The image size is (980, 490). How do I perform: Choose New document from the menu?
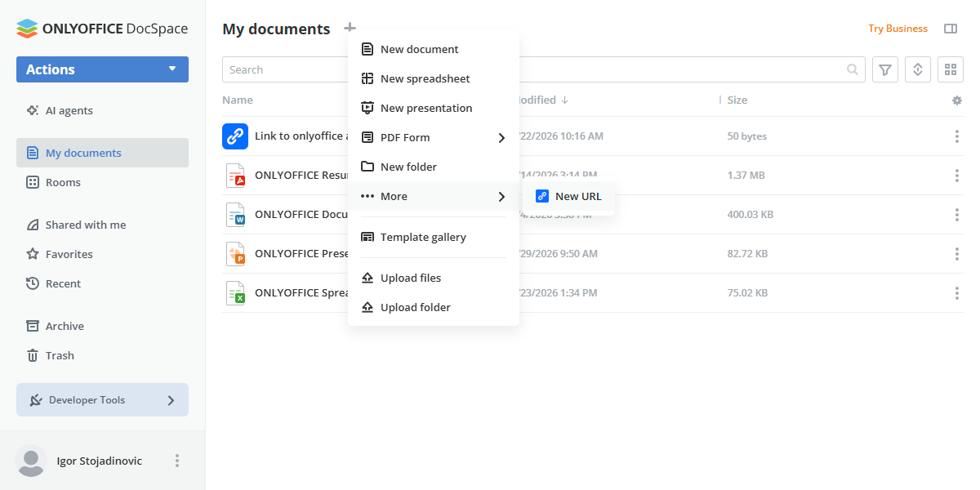(x=434, y=49)
